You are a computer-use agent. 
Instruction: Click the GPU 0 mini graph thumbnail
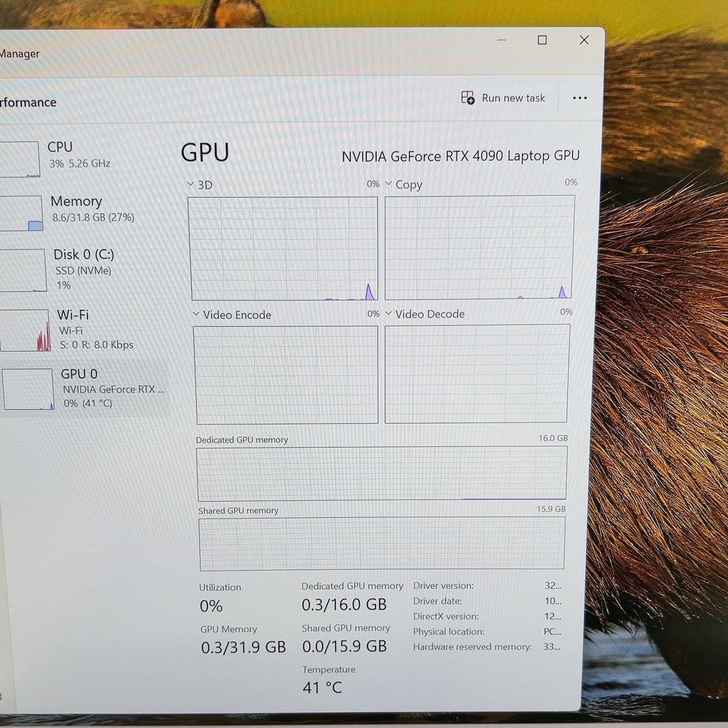tap(28, 389)
